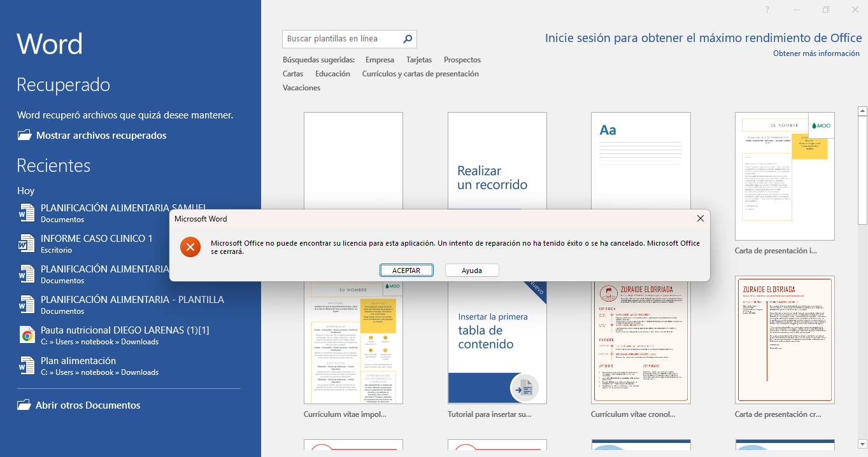Image resolution: width=868 pixels, height=457 pixels.
Task: Select the Cartas suggested search
Action: point(293,74)
